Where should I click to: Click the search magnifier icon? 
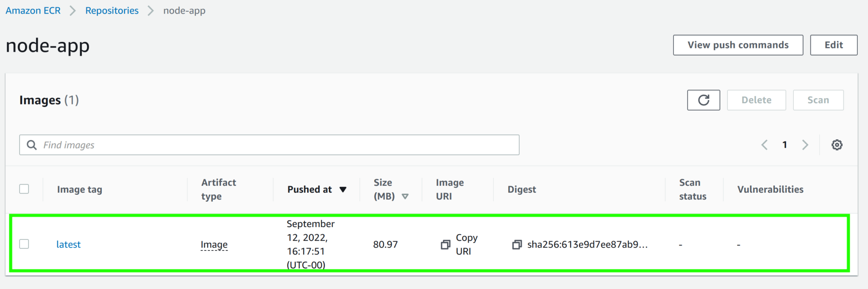[32, 145]
